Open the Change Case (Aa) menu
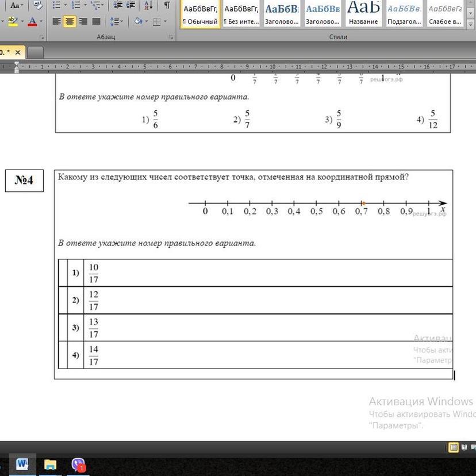The width and height of the screenshot is (476, 476). (x=17, y=5)
